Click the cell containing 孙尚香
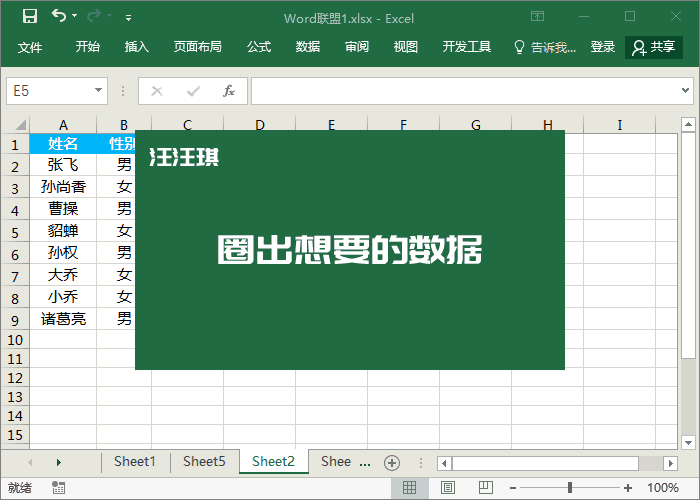This screenshot has height=500, width=700. (x=63, y=187)
